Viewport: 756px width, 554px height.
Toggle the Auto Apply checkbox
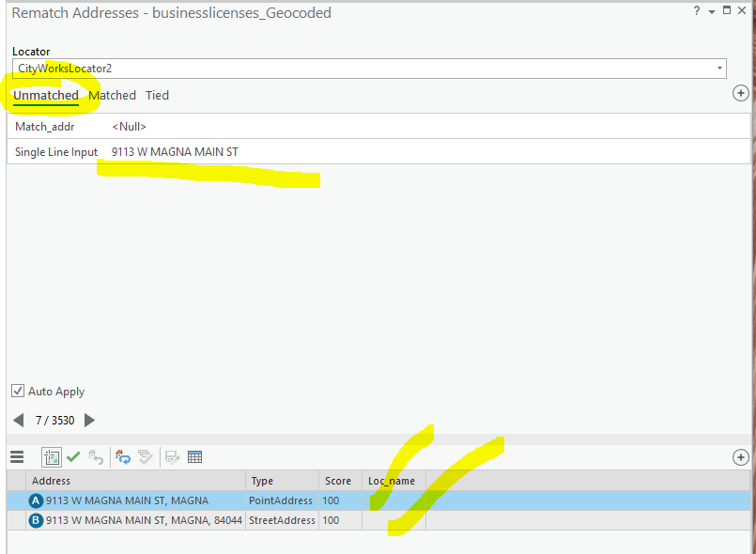point(16,391)
